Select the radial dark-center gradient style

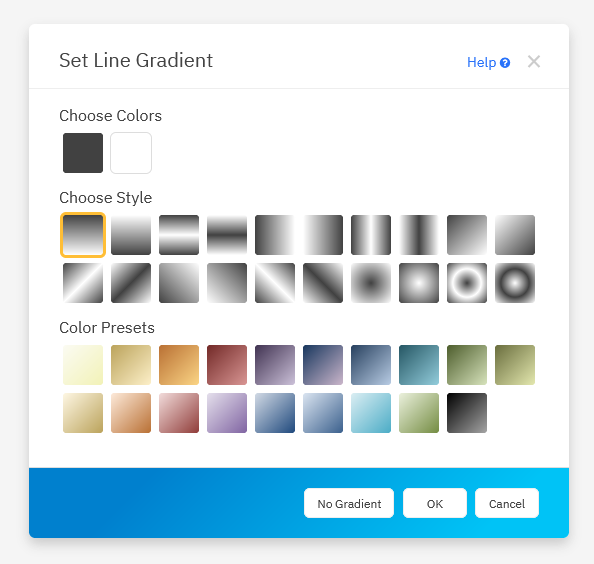point(371,283)
